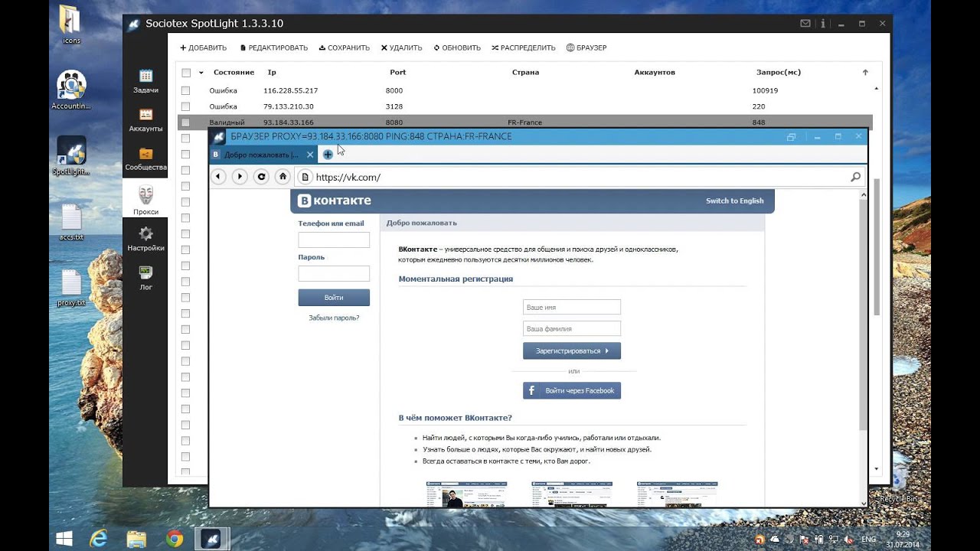Open the Windows Start button
This screenshot has width=980, height=551.
tap(64, 539)
